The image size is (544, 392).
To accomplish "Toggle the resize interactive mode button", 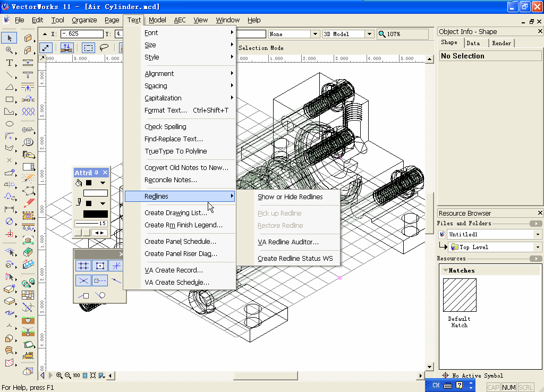I will click(46, 47).
